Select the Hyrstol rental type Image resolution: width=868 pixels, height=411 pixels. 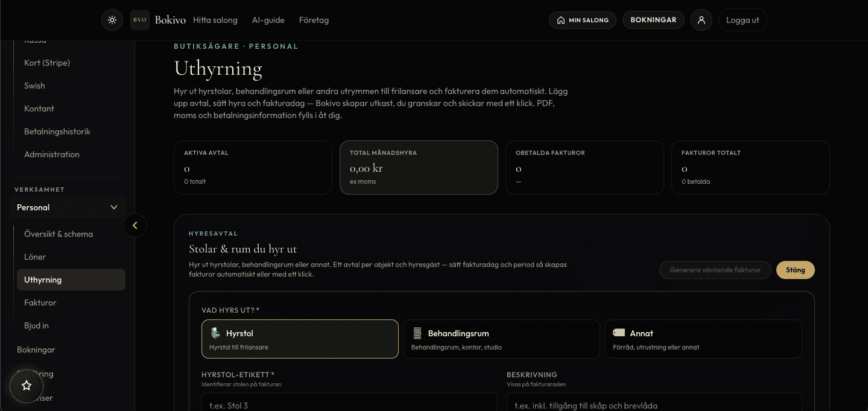(300, 339)
